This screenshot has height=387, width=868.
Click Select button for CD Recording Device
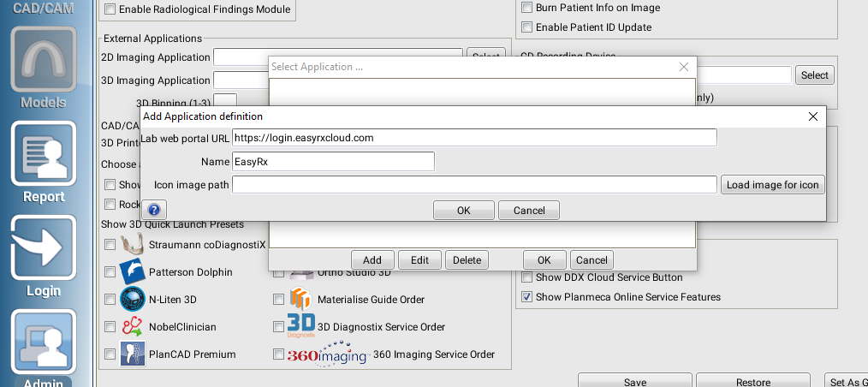[815, 75]
